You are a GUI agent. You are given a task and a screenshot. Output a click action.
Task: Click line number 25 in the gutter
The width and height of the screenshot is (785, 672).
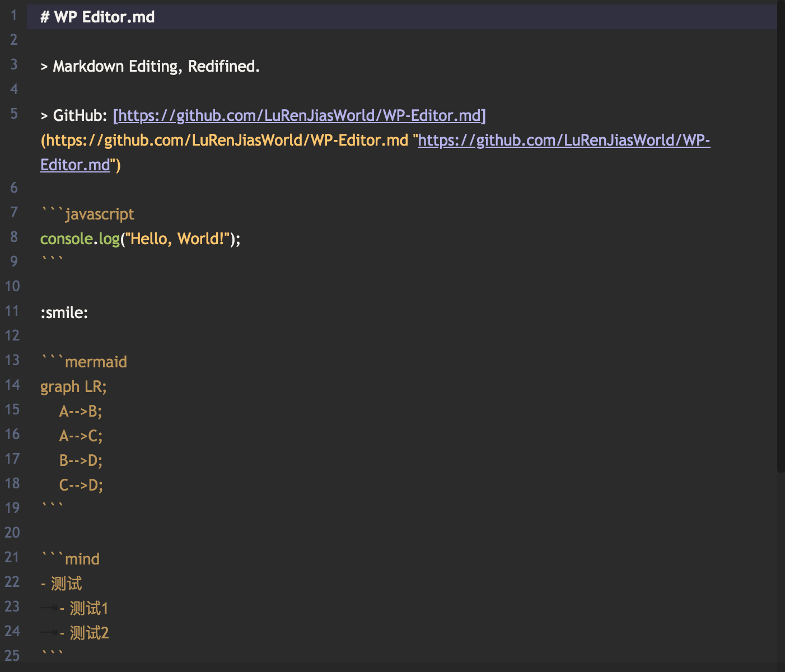coord(12,656)
